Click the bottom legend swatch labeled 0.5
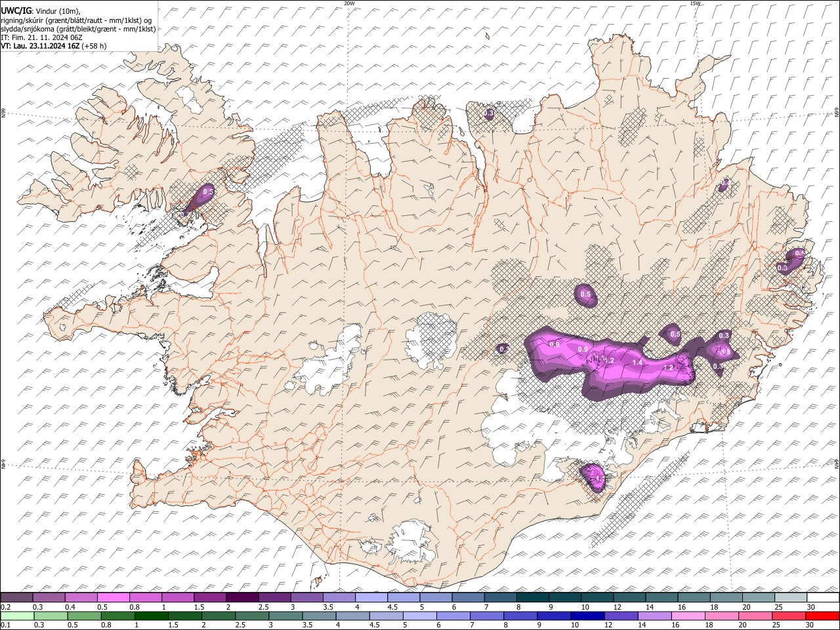The height and width of the screenshot is (630, 840). coord(84,616)
